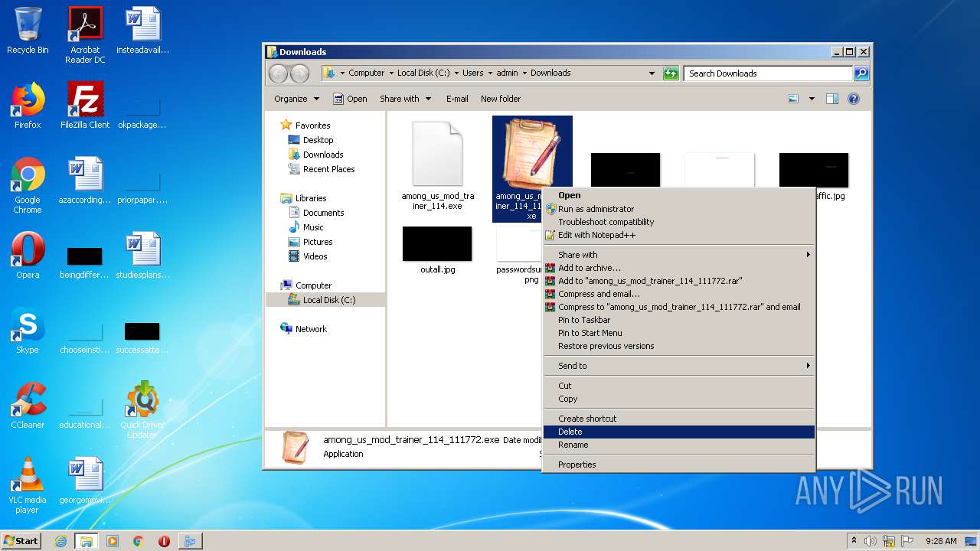This screenshot has height=551, width=980.
Task: Click Explorer Back navigation arrow
Action: click(278, 73)
